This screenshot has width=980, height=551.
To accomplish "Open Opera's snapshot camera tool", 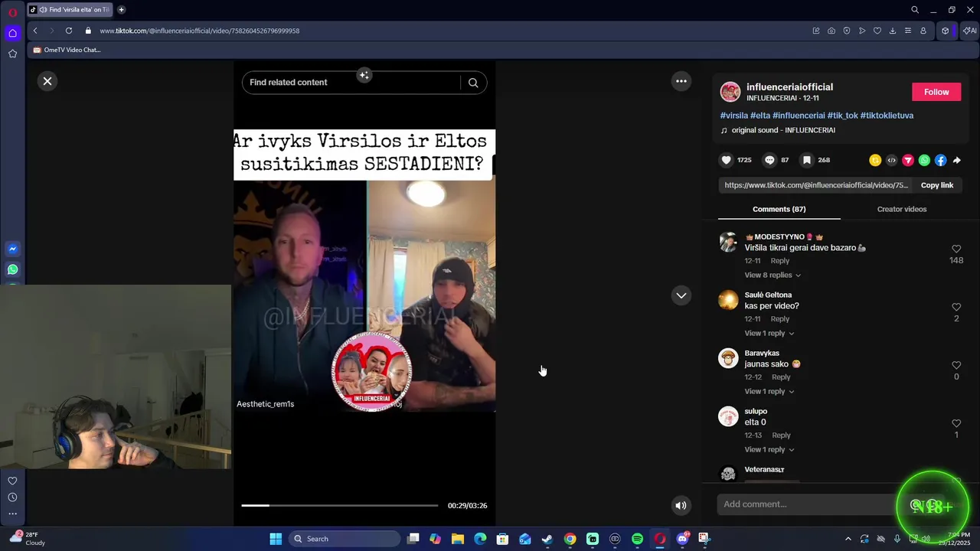I will 831,31.
